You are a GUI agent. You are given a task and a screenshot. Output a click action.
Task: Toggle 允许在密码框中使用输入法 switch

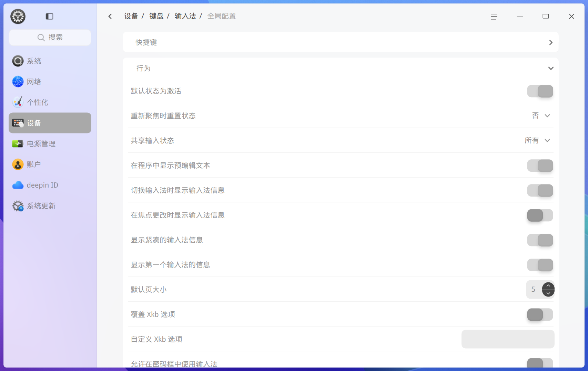(x=540, y=363)
